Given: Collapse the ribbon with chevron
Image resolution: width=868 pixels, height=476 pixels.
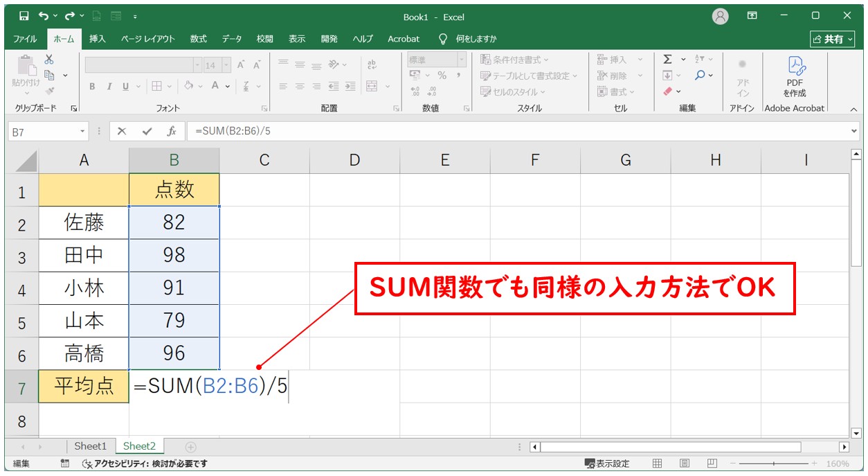Looking at the screenshot, I should point(853,109).
